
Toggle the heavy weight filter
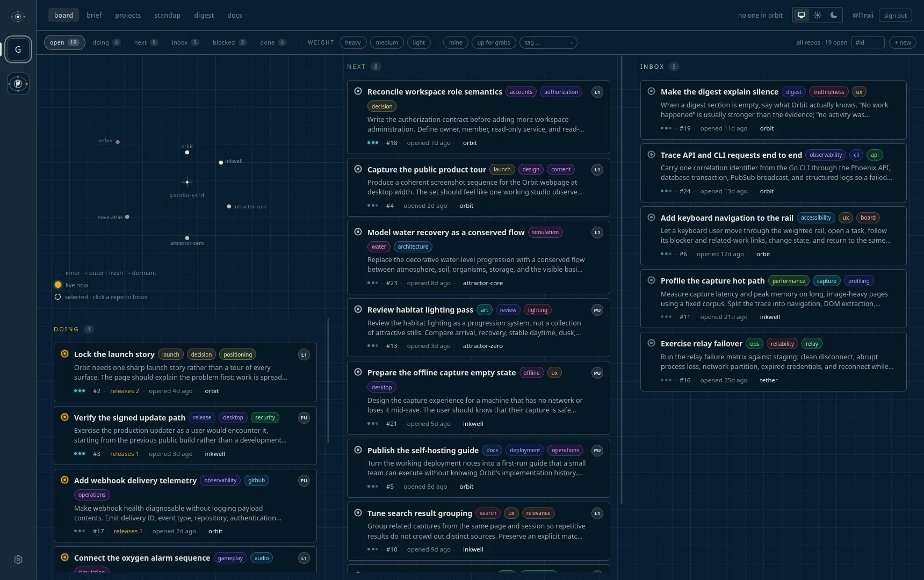pos(353,42)
